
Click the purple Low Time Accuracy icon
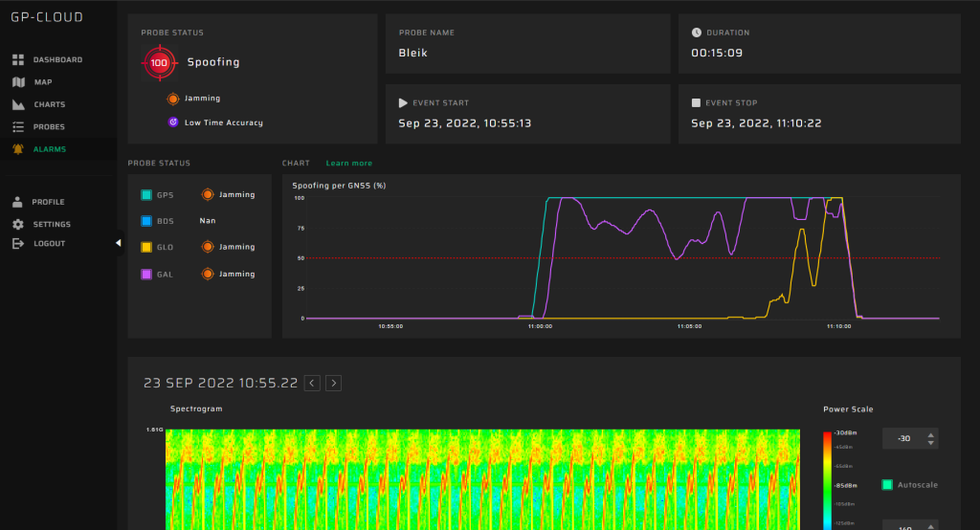(173, 122)
